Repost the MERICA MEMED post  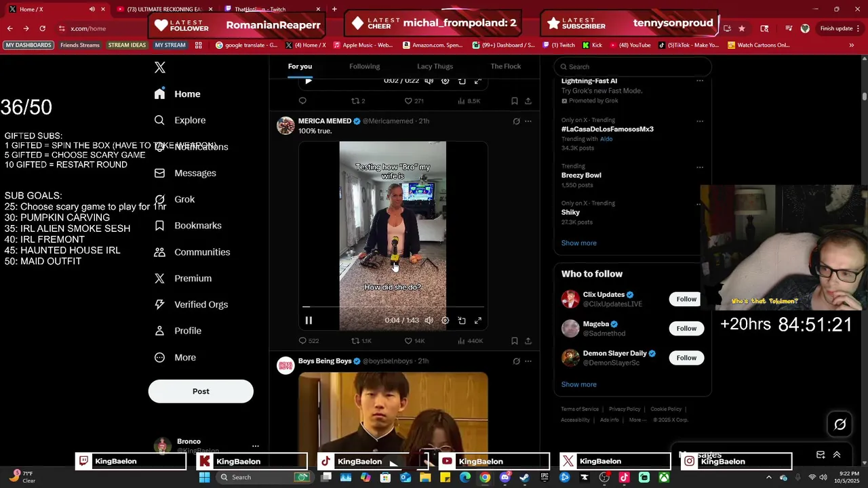(361, 341)
